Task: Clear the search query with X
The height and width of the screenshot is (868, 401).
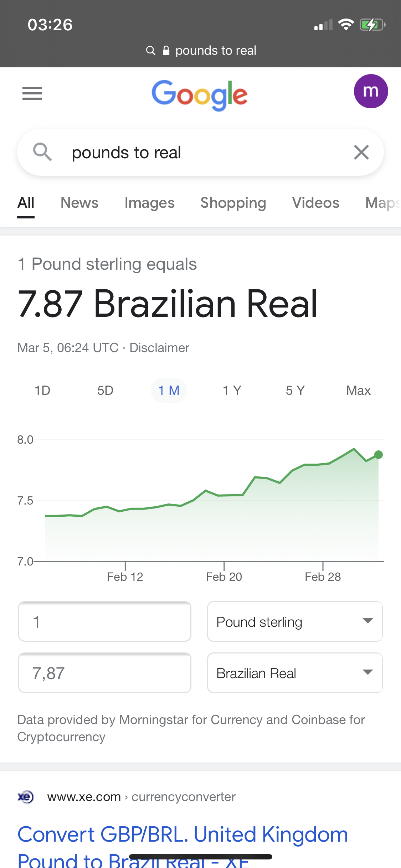Action: click(361, 152)
